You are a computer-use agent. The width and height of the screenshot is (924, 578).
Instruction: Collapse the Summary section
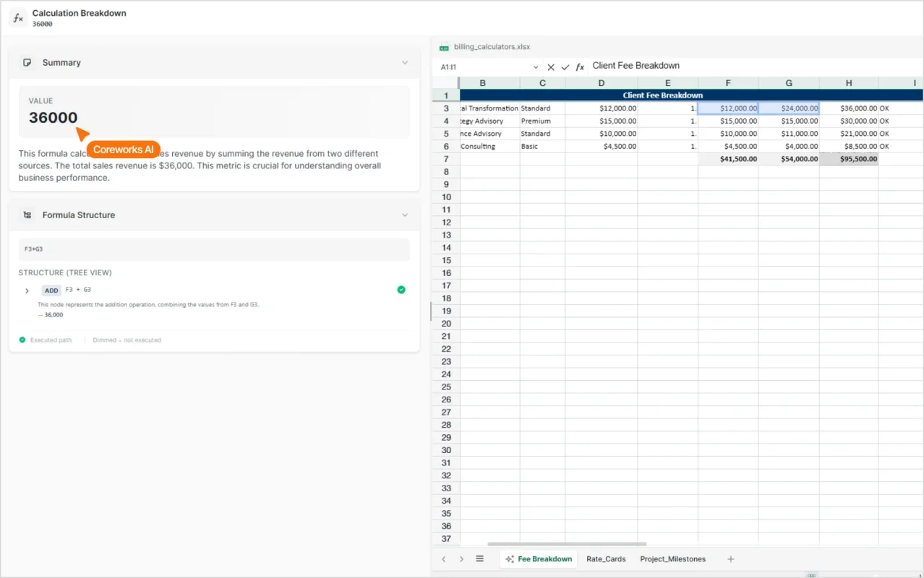405,63
